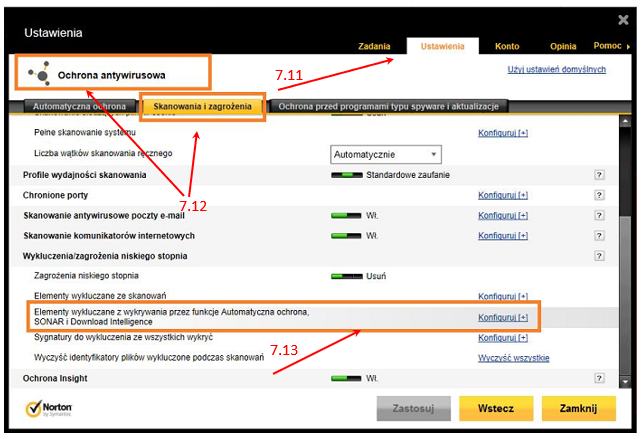This screenshot has width=644, height=439.
Task: Click scrollbar down arrow
Action: (625, 382)
